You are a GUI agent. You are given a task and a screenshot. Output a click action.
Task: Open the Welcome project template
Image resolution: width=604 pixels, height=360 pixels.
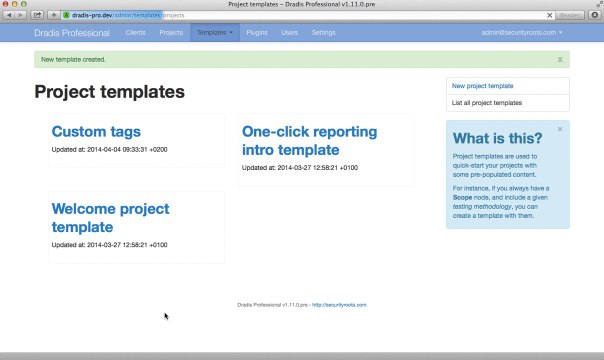111,218
